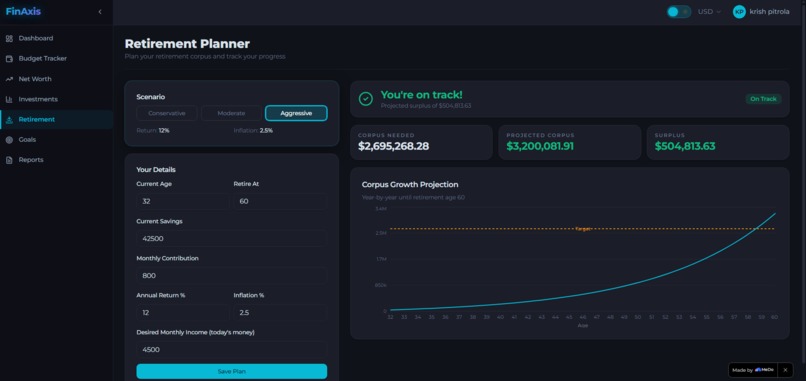The height and width of the screenshot is (381, 806).
Task: Click the Desired Monthly Income input
Action: (231, 350)
